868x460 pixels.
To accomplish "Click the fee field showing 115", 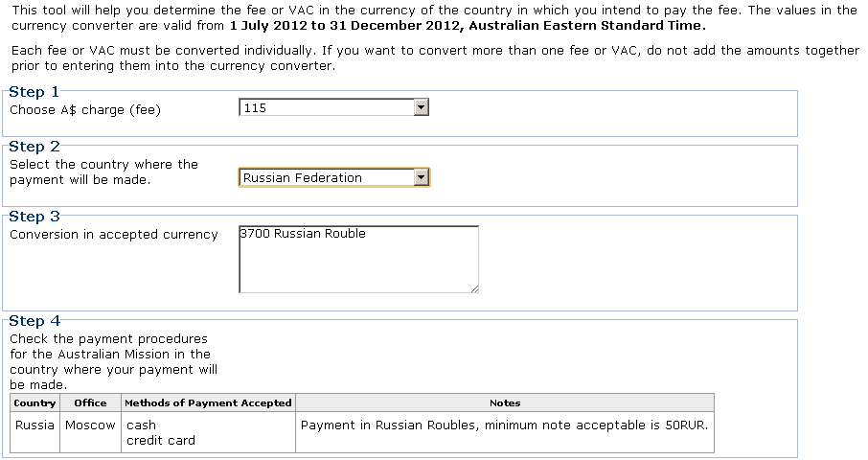I will coord(333,107).
